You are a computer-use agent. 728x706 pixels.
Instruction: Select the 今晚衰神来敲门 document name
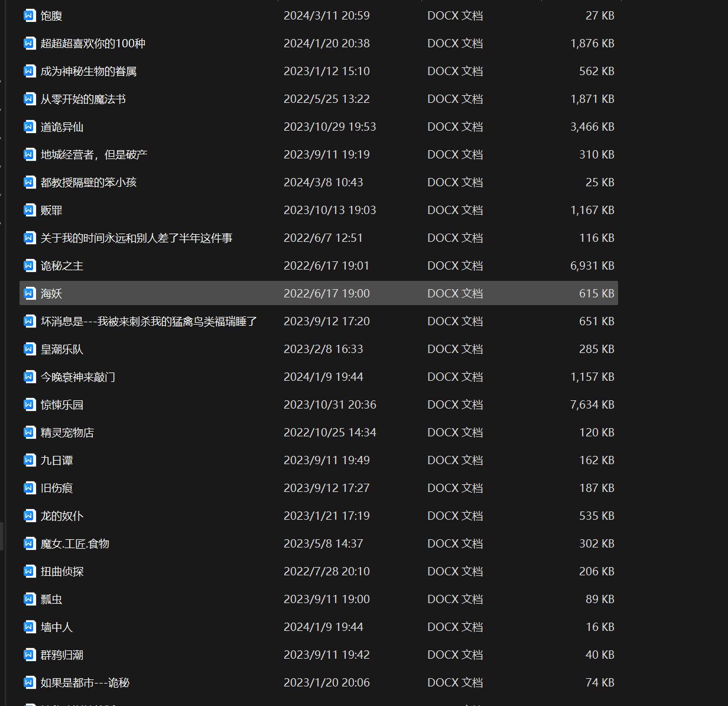(78, 377)
